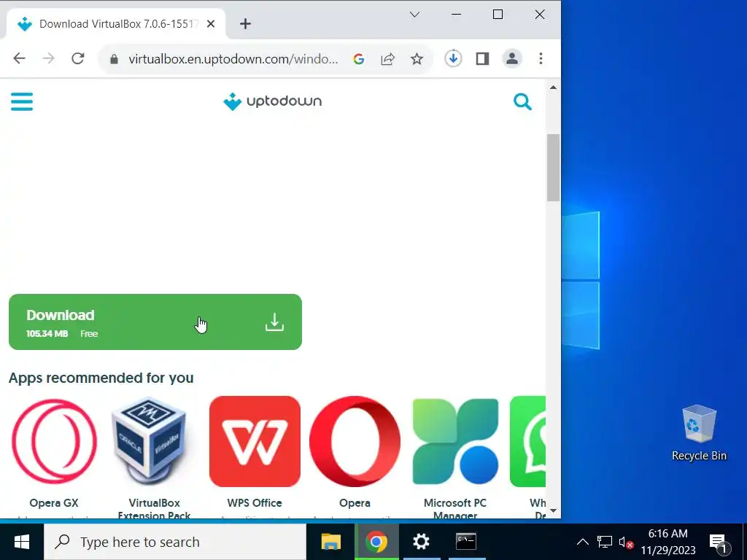Click the muted volume tray icon
Image resolution: width=747 pixels, height=560 pixels.
pos(625,542)
